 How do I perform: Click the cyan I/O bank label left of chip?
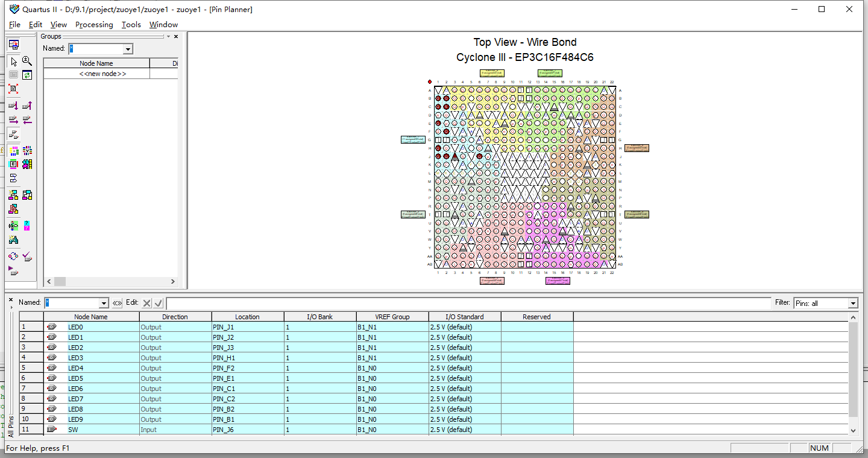tap(414, 139)
